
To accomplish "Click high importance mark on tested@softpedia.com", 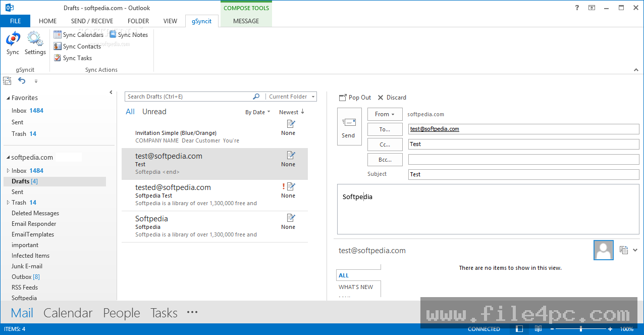I will point(284,186).
